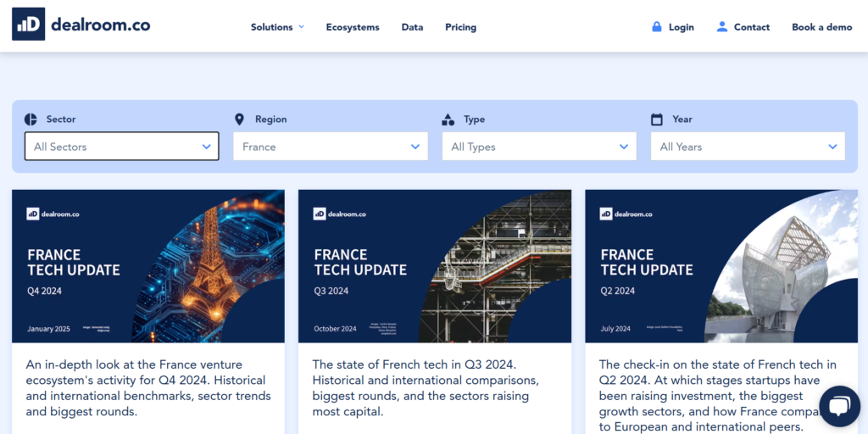Click the dealroom.co logo in header
Viewport: 868px width, 434px height.
click(x=81, y=25)
